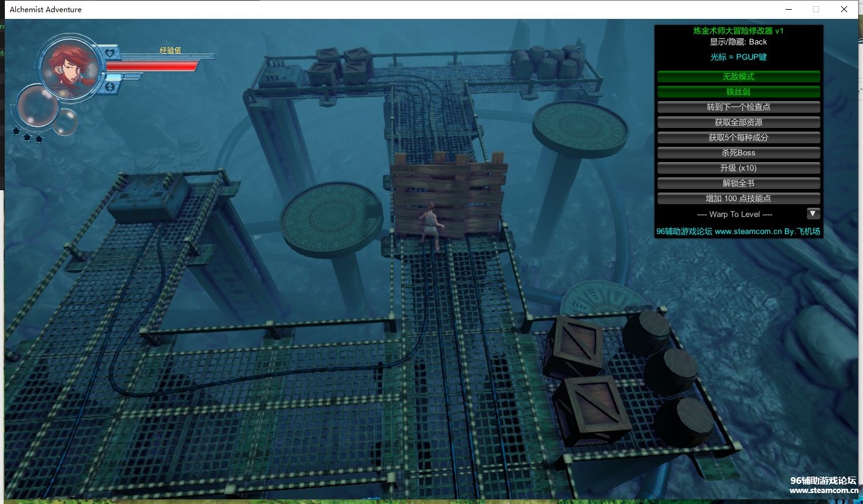Image resolution: width=863 pixels, height=504 pixels.
Task: Click the Warp To Level label
Action: pos(734,215)
